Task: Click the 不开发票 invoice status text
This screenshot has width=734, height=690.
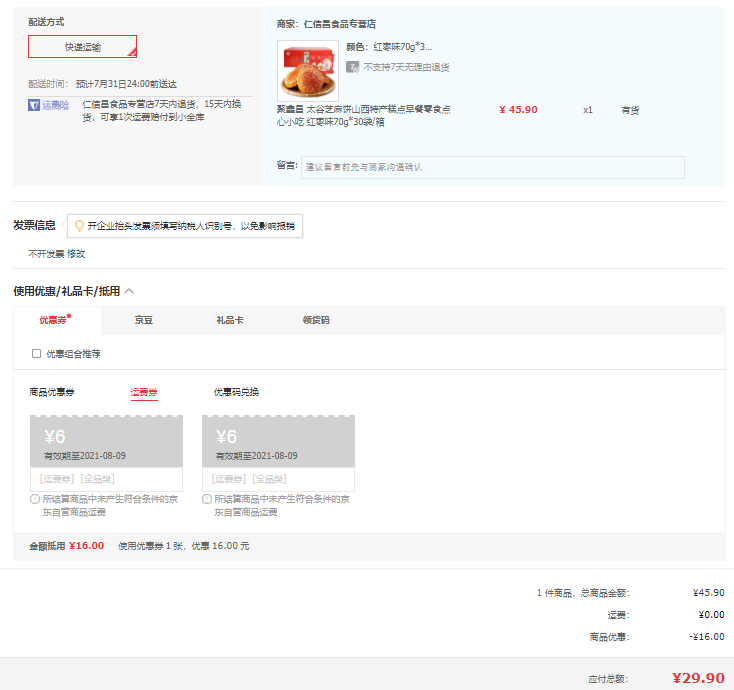Action: pyautogui.click(x=46, y=254)
